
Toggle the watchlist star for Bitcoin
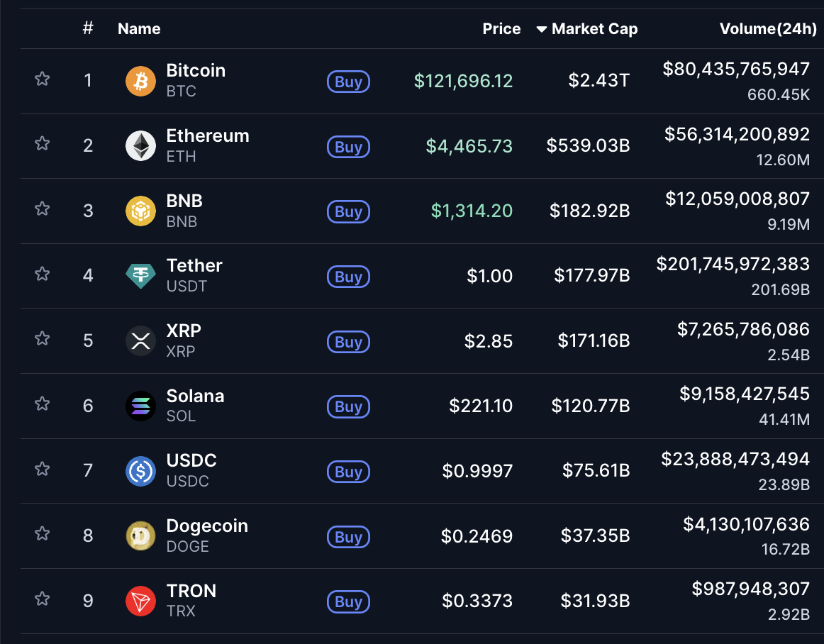coord(43,79)
